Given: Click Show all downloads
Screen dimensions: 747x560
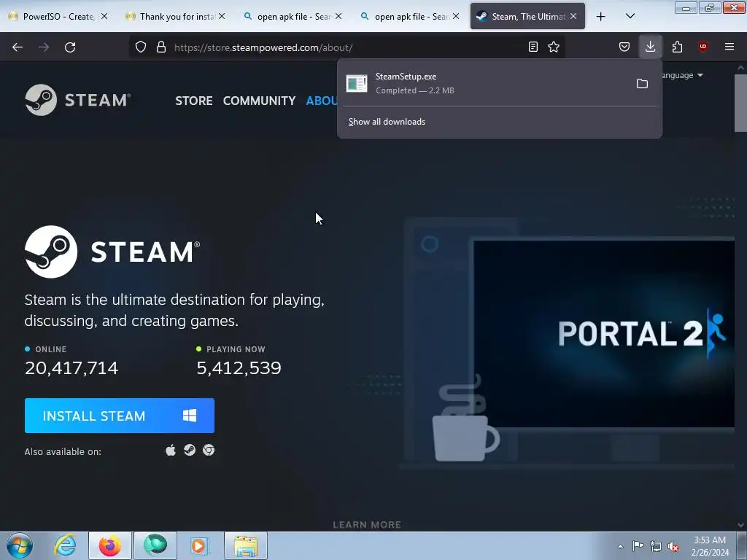Looking at the screenshot, I should 387,122.
